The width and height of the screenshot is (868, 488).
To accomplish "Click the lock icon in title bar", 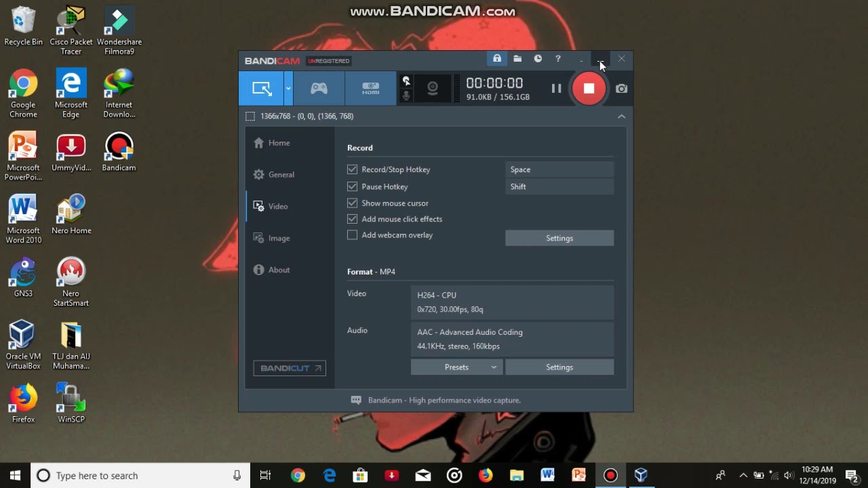I will (x=497, y=59).
